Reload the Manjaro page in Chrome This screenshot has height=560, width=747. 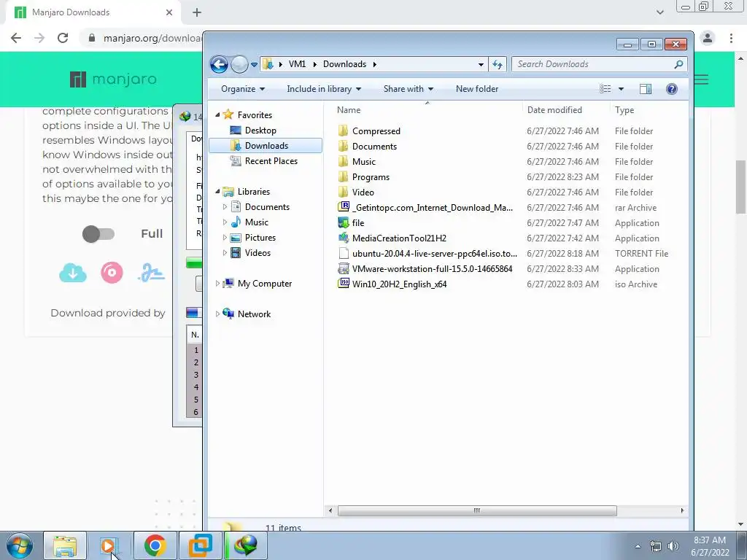click(63, 38)
